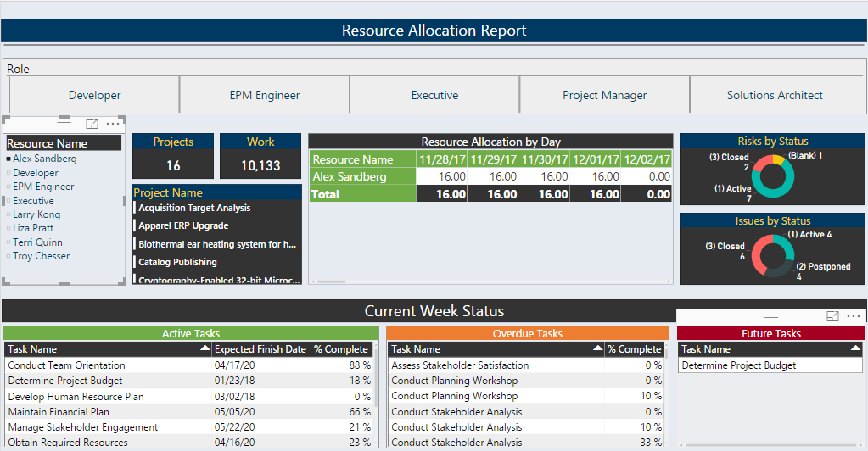Sort Active Tasks by % Complete
Image resolution: width=868 pixels, height=451 pixels.
click(341, 349)
